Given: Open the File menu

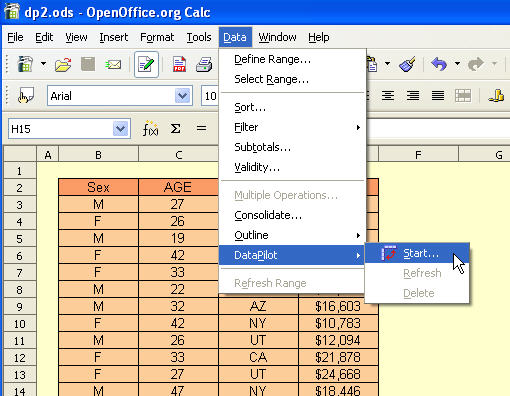Looking at the screenshot, I should 15,37.
